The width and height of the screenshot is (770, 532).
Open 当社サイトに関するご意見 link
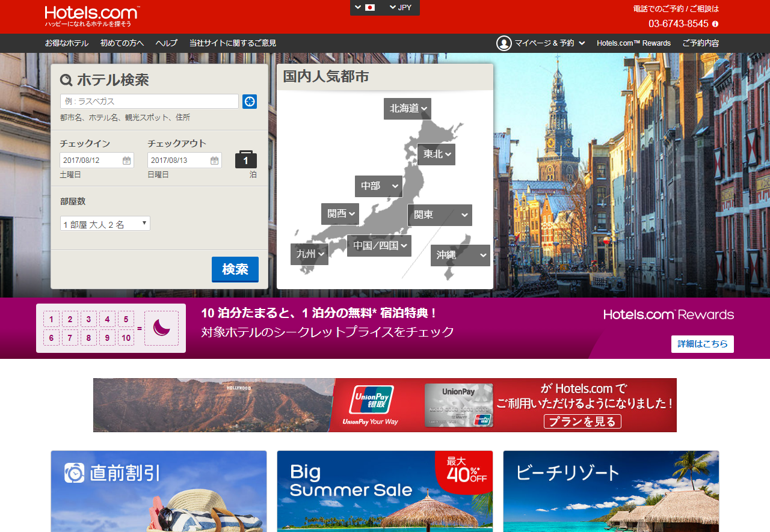233,43
